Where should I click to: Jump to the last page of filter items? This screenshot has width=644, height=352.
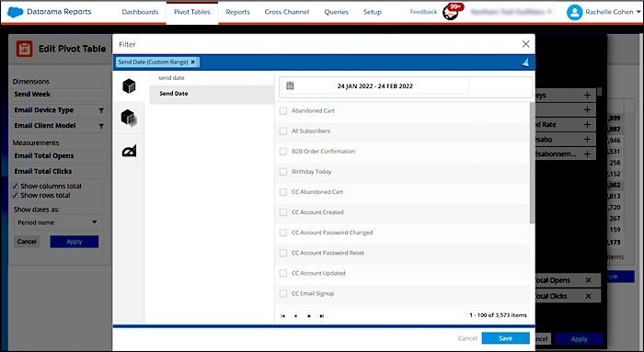tap(322, 316)
